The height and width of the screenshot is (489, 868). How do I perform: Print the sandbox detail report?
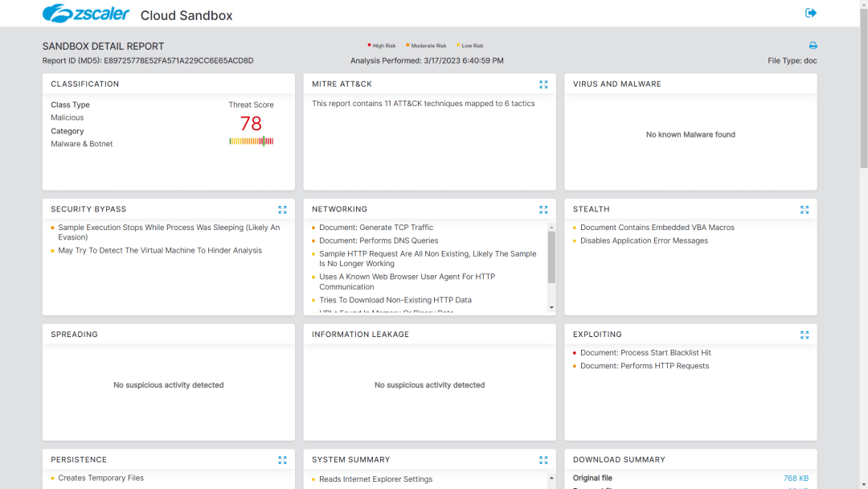pyautogui.click(x=813, y=46)
